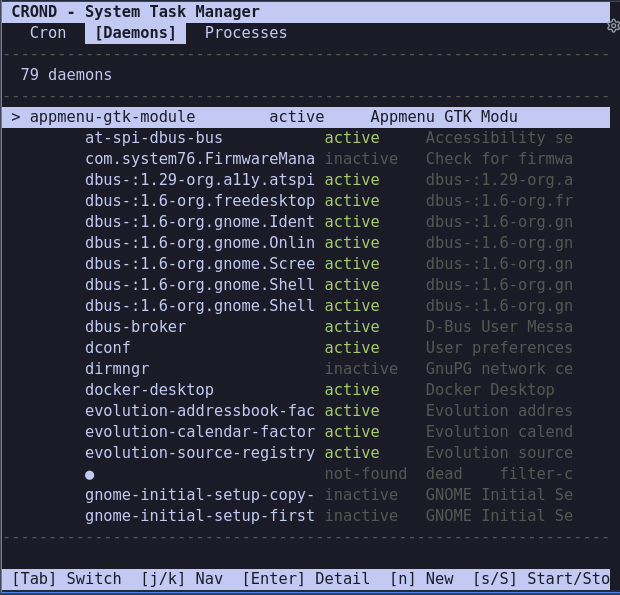Click the [Enter] Detail hint
Viewport: 620px width, 595px height.
coord(306,579)
